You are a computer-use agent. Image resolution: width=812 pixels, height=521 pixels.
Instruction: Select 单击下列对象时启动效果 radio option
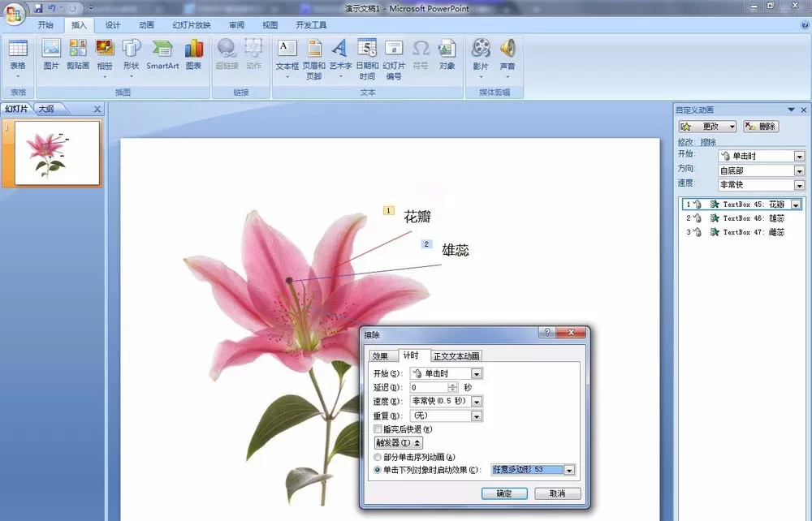coord(378,470)
